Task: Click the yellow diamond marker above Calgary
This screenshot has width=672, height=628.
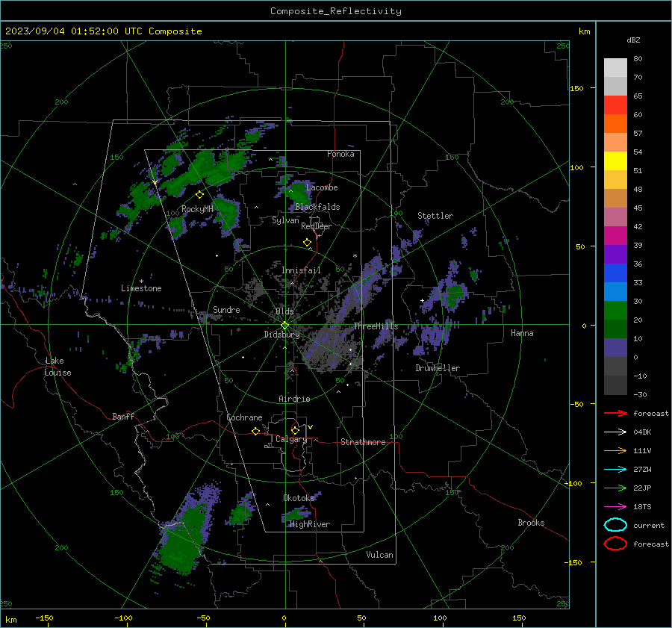Action: pos(295,430)
